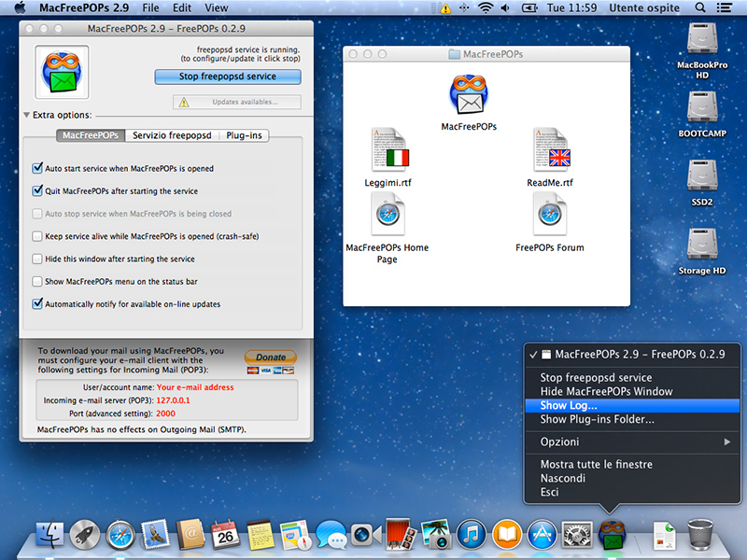Open the View menu
This screenshot has height=560, width=747.
pos(217,7)
